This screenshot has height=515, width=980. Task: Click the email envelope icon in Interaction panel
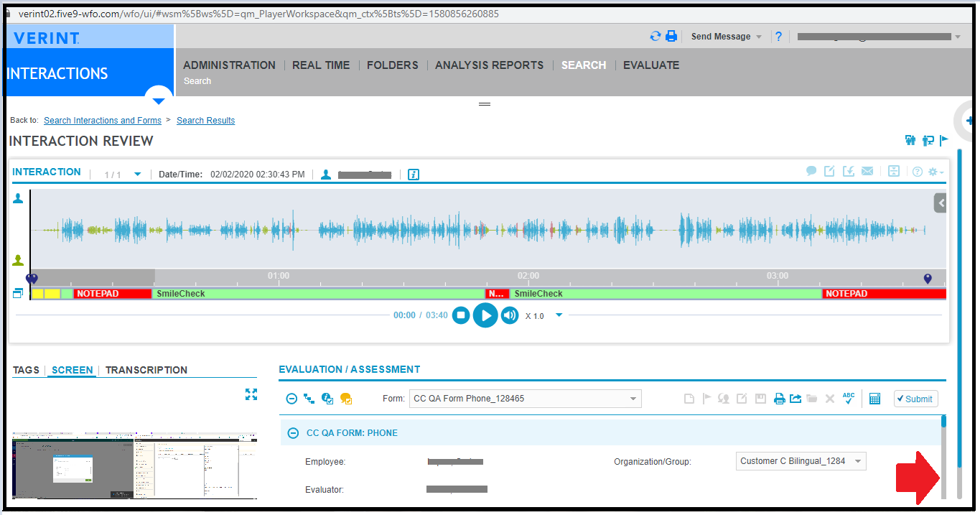[867, 171]
